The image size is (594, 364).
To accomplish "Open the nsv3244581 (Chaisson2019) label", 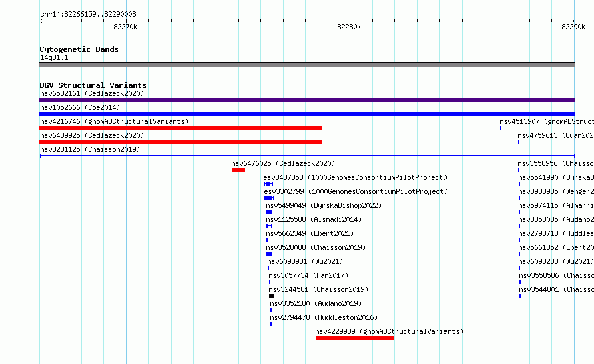I will [x=318, y=289].
